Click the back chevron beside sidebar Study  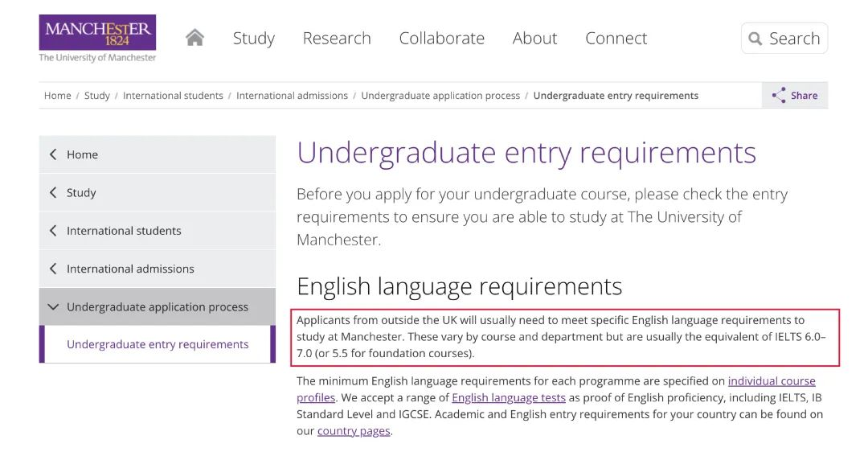coord(53,192)
